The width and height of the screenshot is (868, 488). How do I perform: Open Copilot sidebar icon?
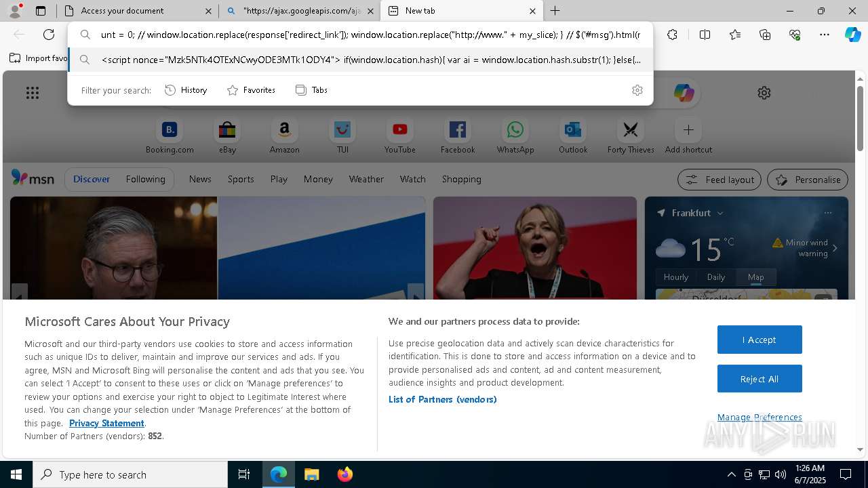852,35
